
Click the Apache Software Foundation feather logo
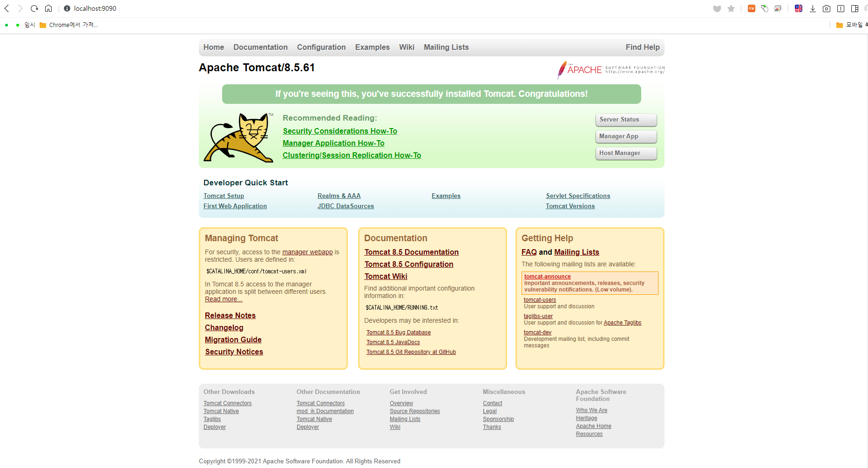611,70
